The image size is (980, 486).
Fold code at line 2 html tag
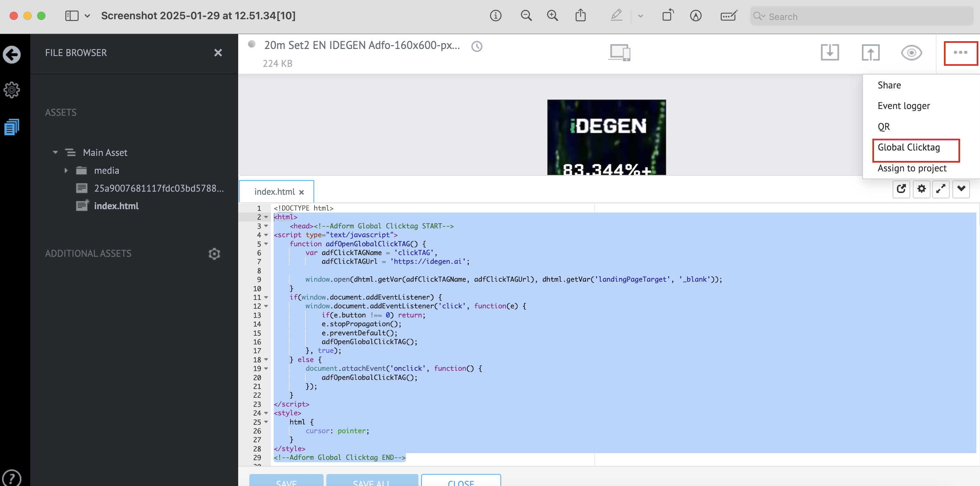coord(266,217)
